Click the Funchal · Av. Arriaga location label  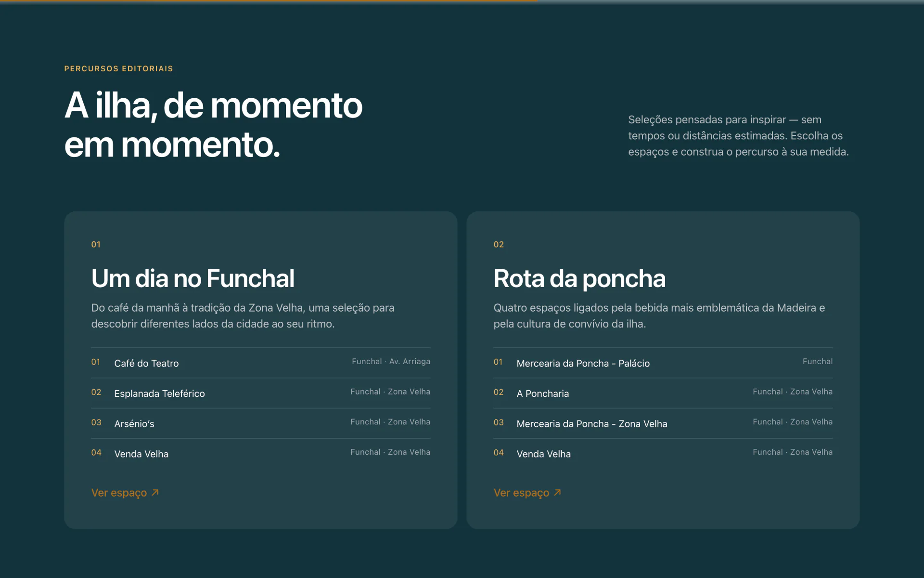click(x=391, y=361)
